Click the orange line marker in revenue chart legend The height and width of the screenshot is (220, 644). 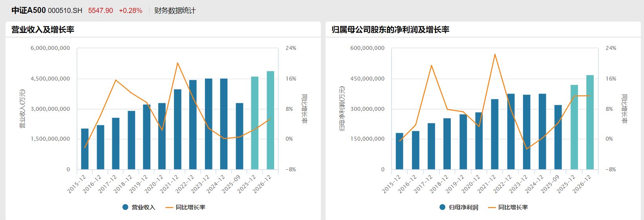pyautogui.click(x=169, y=207)
